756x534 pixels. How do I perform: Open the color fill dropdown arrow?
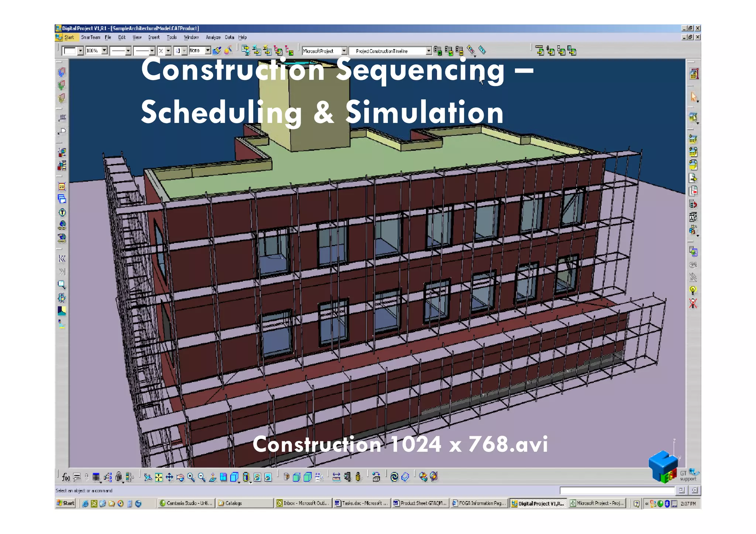[80, 51]
